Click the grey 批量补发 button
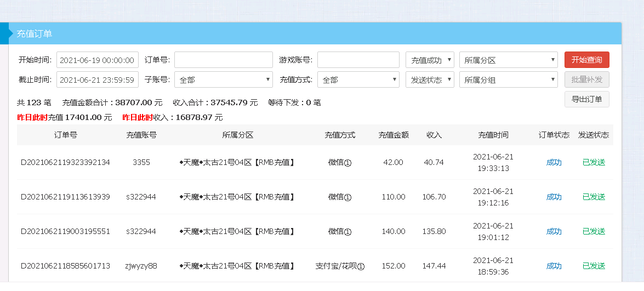This screenshot has width=644, height=291. click(x=586, y=79)
